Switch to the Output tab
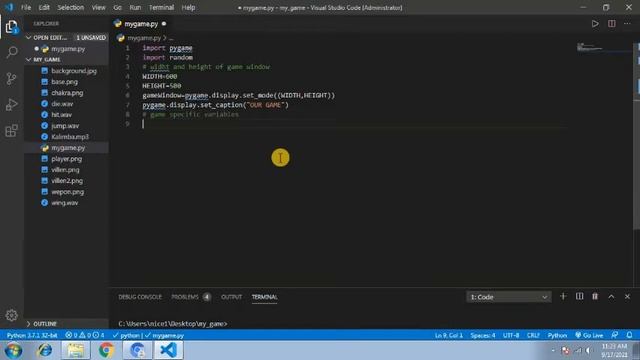This screenshot has height=360, width=640. (231, 297)
